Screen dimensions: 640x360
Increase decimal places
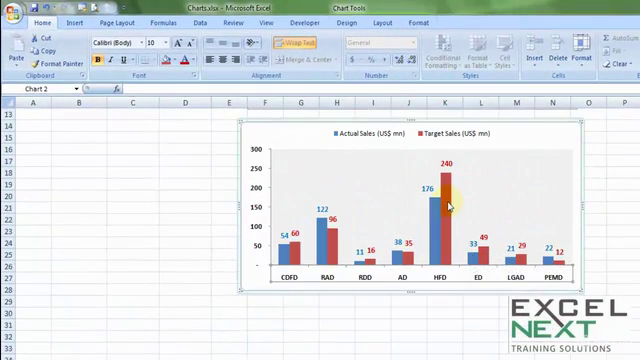click(x=399, y=60)
